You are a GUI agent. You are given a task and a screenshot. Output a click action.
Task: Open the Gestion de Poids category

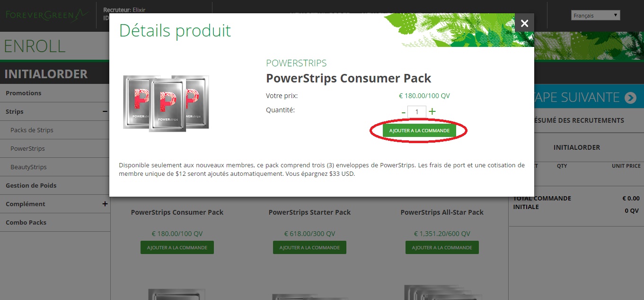31,185
